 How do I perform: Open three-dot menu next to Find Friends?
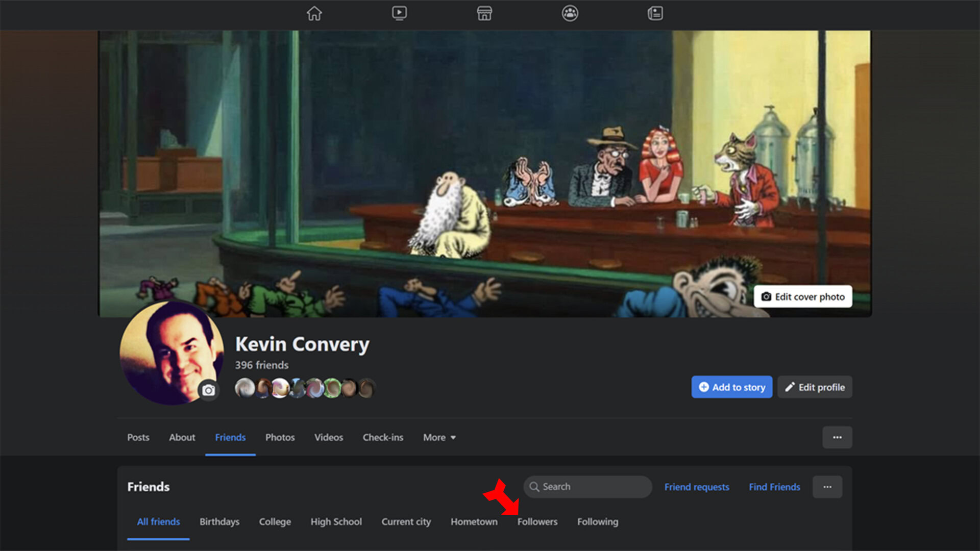point(827,487)
